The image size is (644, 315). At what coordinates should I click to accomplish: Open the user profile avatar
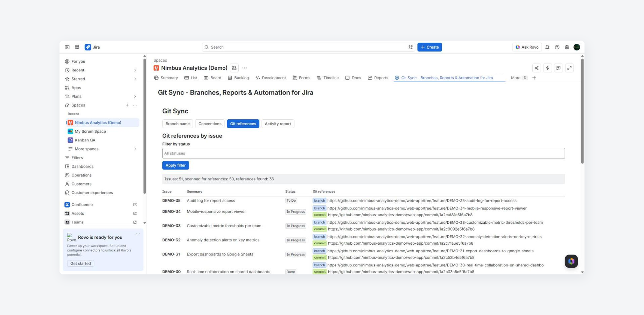click(577, 47)
